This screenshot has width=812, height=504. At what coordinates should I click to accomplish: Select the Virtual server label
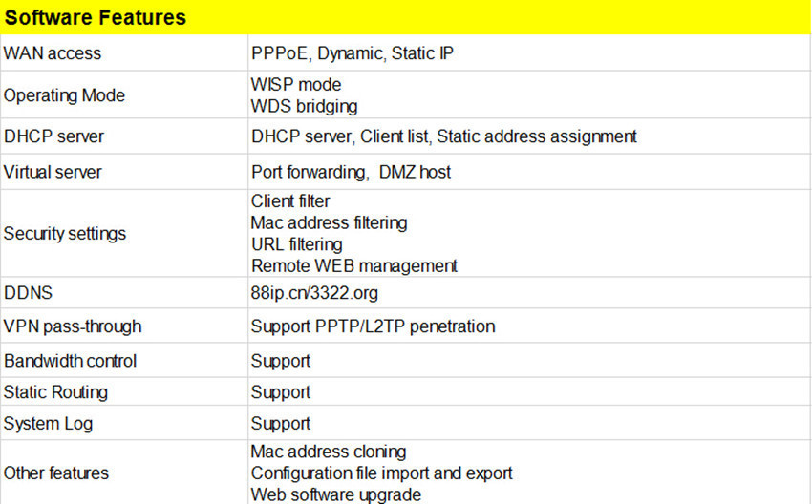click(x=53, y=173)
